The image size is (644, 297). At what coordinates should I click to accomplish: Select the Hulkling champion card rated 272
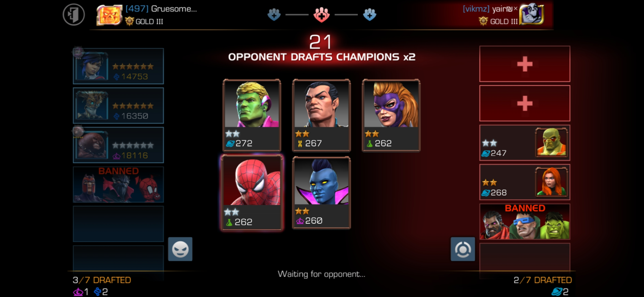[252, 115]
